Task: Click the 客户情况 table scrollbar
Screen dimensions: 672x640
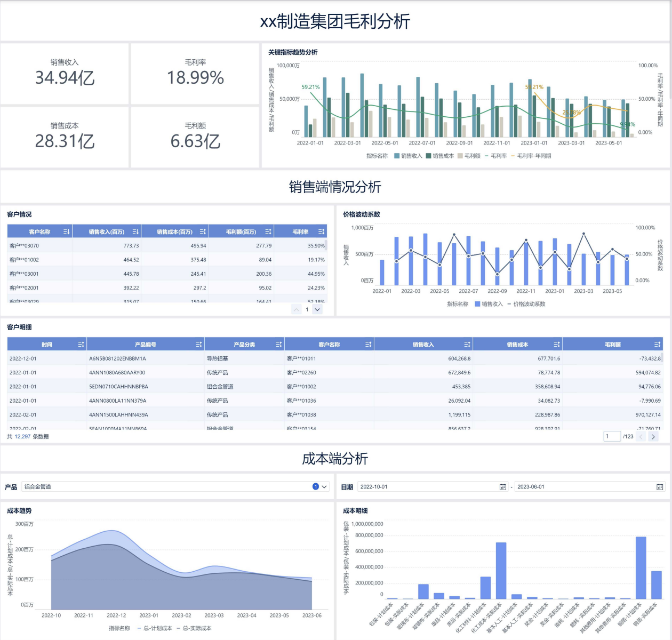Action: click(326, 245)
